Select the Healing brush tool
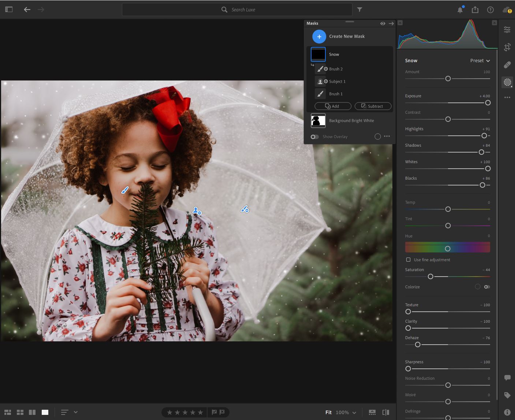 click(507, 65)
